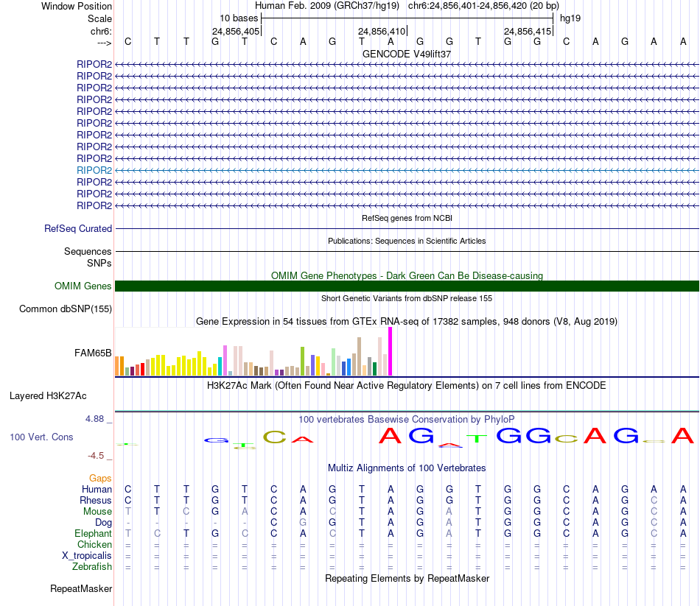Click the -4.5 lower scale value
This screenshot has height=606, width=700.
[x=96, y=456]
